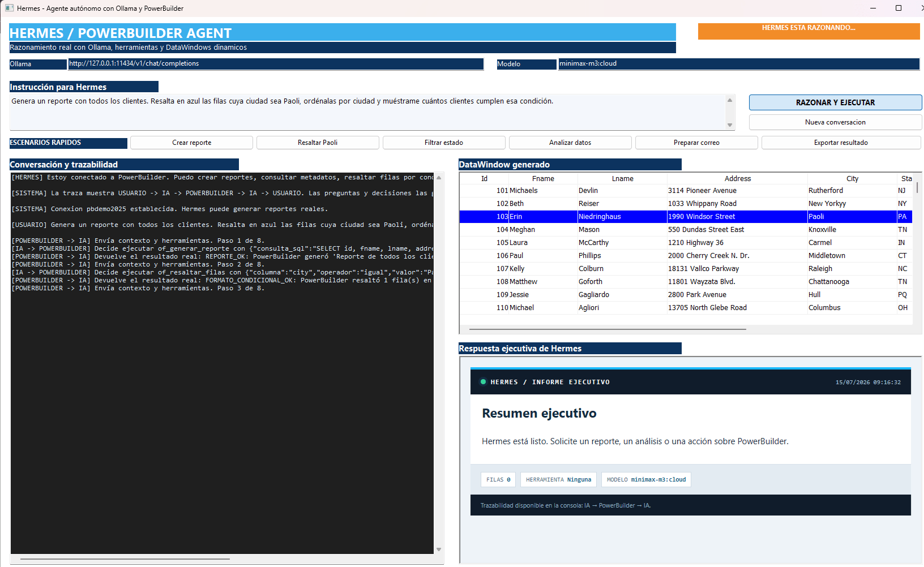This screenshot has width=924, height=567.
Task: Click the Resumen ejecutivo heading
Action: (539, 414)
